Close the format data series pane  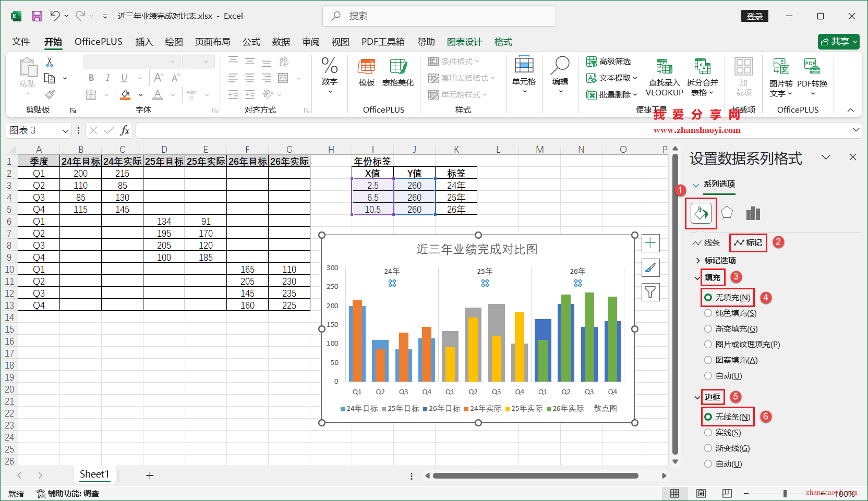click(x=853, y=157)
